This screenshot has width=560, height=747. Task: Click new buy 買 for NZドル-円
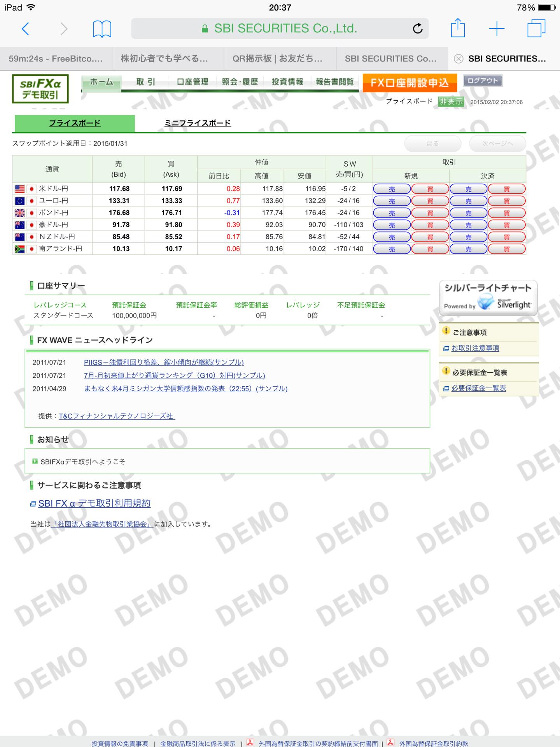tap(430, 237)
